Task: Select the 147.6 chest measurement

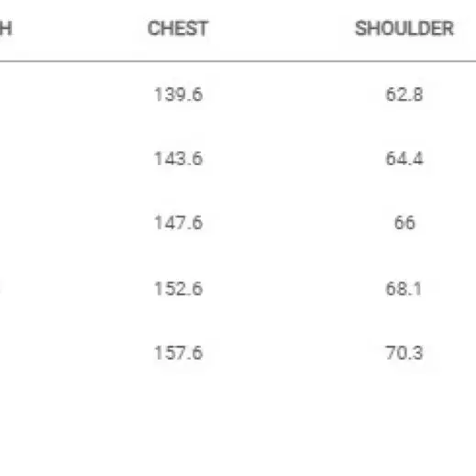Action: tap(179, 223)
